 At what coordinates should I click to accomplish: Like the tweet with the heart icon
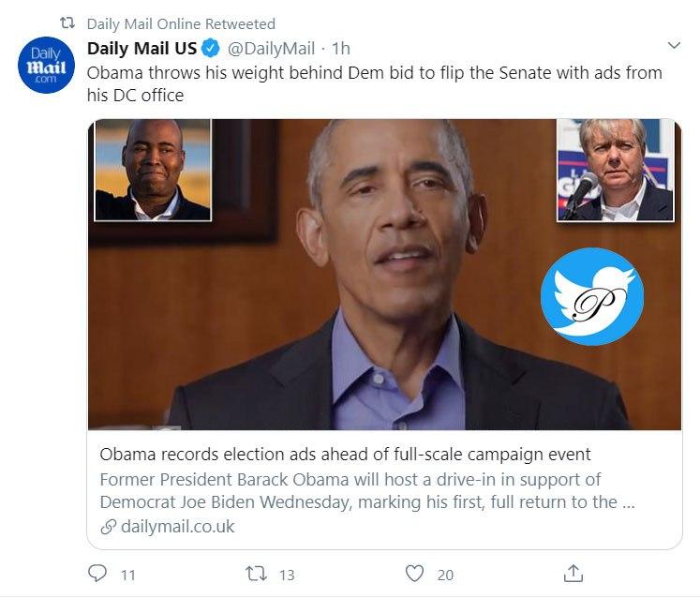(x=415, y=573)
